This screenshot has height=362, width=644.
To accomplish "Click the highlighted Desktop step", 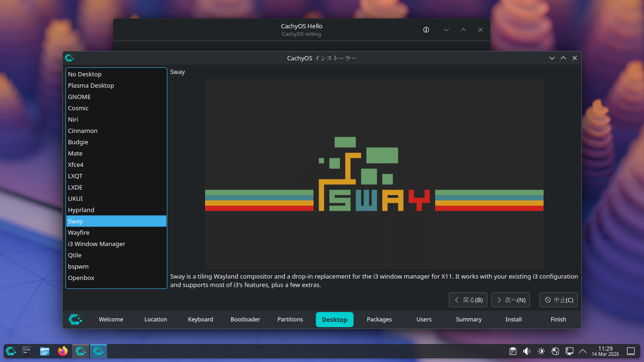I will 335,320.
